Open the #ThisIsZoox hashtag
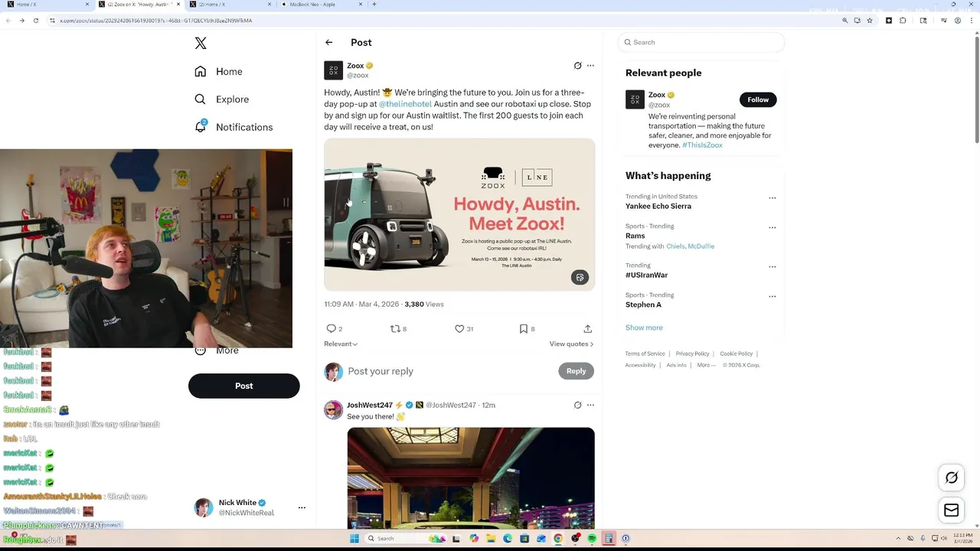 (x=702, y=145)
